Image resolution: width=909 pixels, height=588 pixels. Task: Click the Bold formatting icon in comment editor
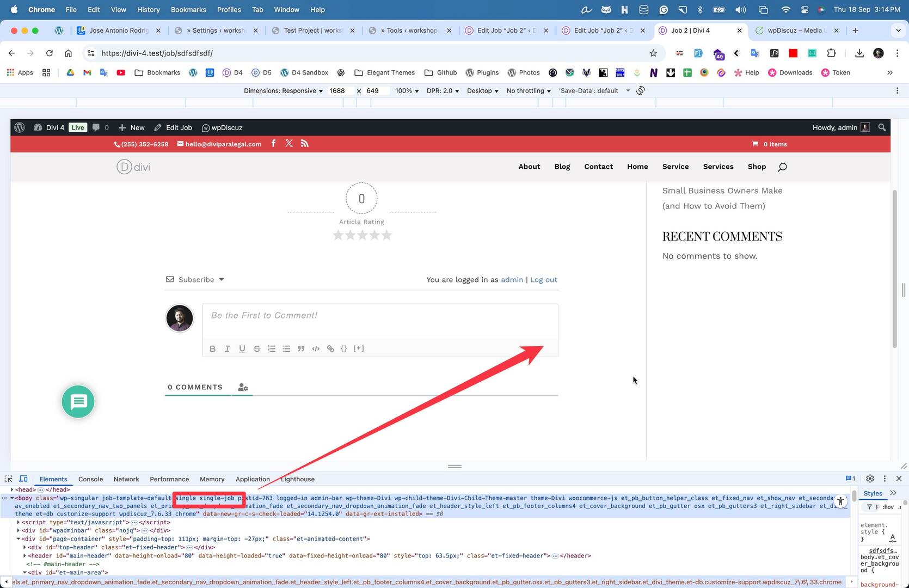(213, 348)
